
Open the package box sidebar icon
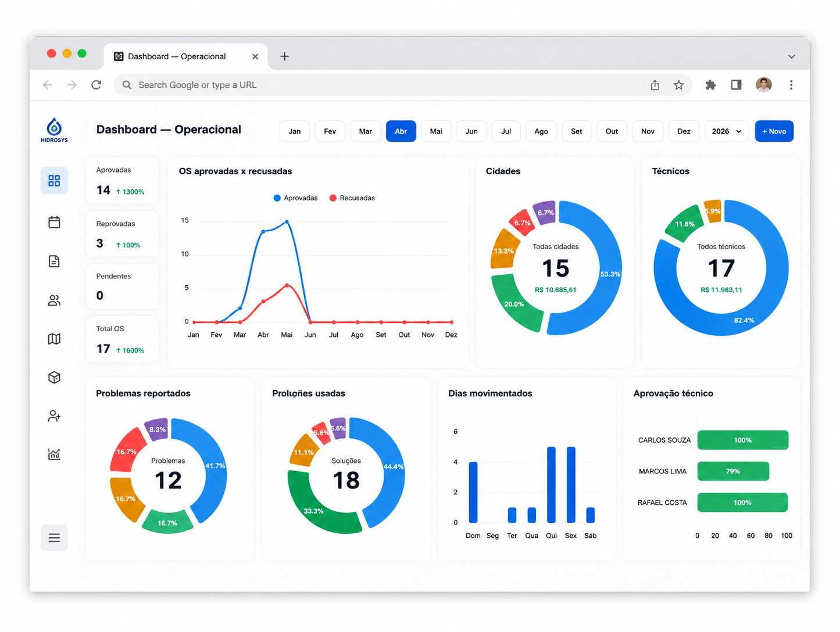(54, 378)
